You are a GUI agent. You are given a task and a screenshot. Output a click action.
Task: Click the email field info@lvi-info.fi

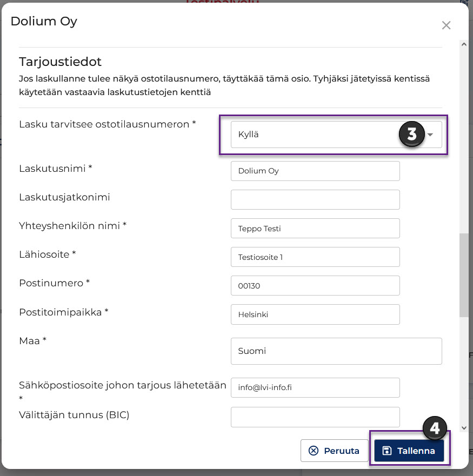[315, 387]
